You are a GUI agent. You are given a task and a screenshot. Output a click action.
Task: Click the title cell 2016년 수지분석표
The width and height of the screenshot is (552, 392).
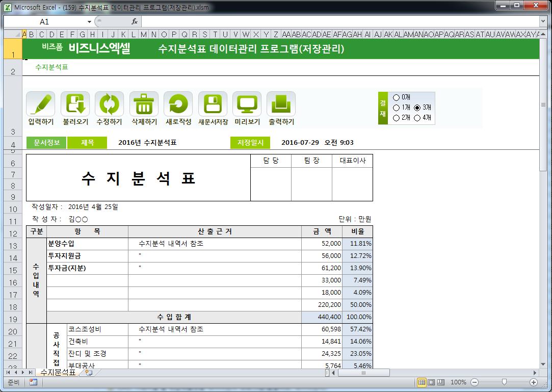(147, 143)
